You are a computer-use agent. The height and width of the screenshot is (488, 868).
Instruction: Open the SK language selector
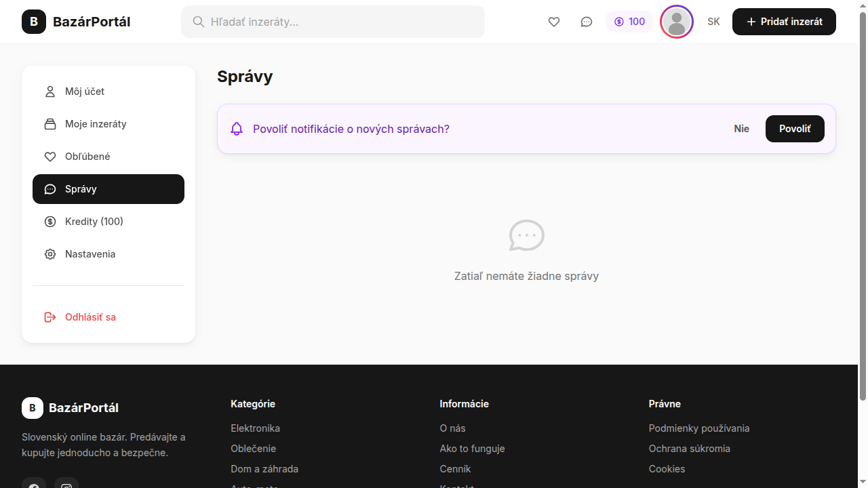713,22
